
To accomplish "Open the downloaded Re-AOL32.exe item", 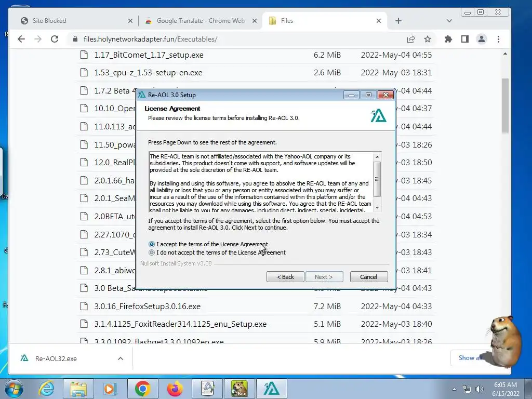I will [56, 358].
